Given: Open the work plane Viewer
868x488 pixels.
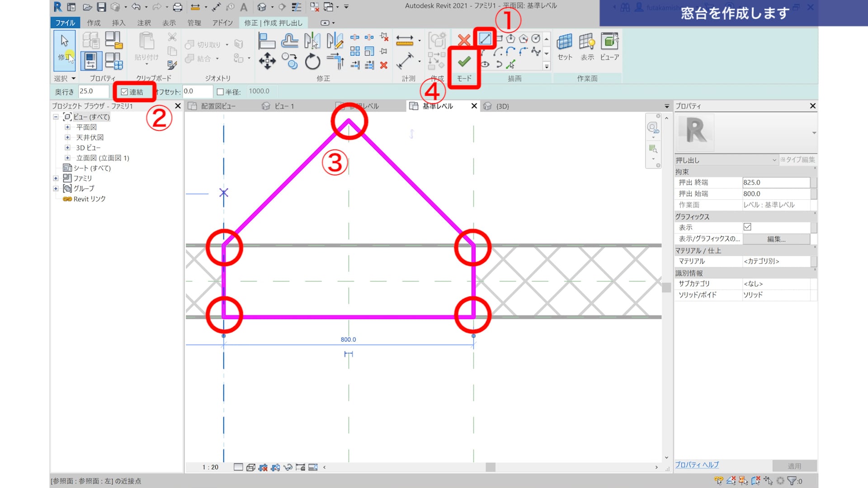Looking at the screenshot, I should (x=609, y=42).
